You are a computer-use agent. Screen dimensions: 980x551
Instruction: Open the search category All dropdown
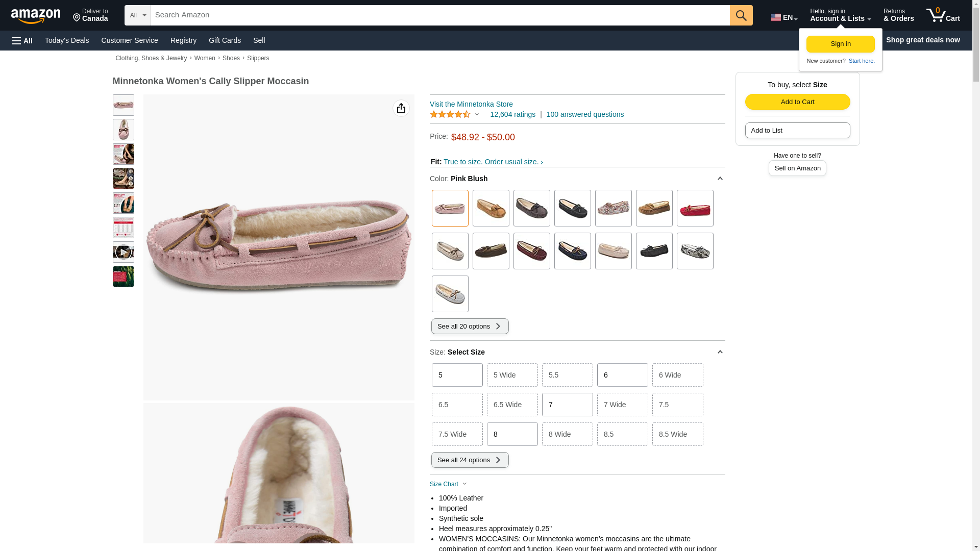[137, 15]
